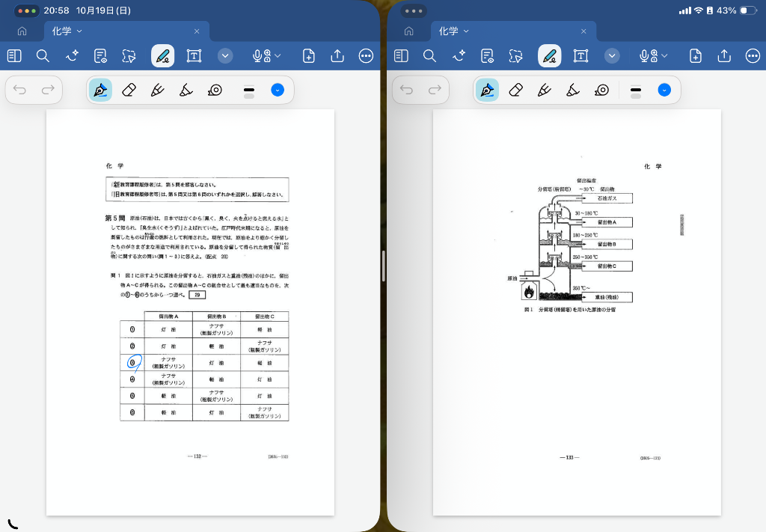Image resolution: width=766 pixels, height=532 pixels.
Task: Expand the 化学 tab title menu in right window
Action: click(x=467, y=31)
